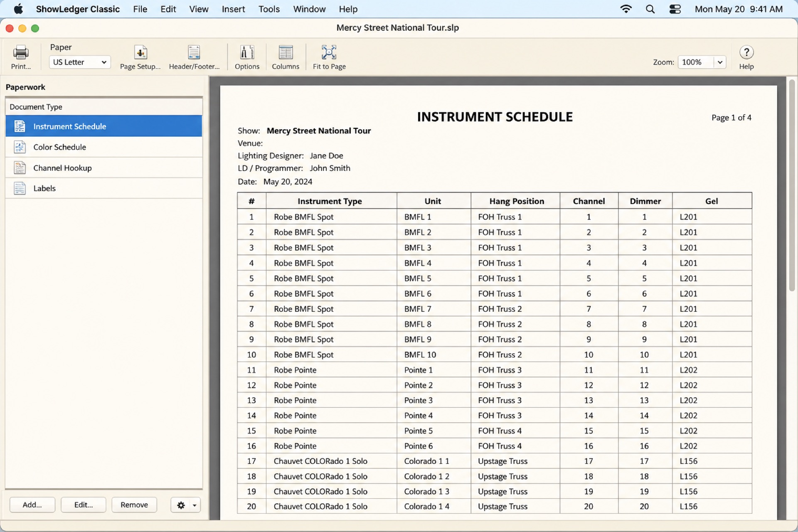Open the Tools menu

(269, 9)
